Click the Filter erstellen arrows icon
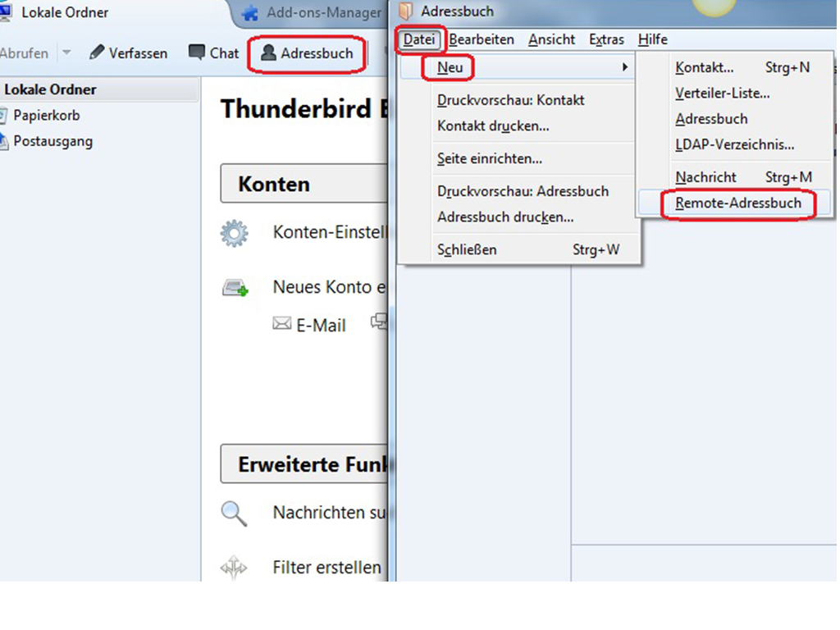Image resolution: width=840 pixels, height=630 pixels. pyautogui.click(x=234, y=568)
